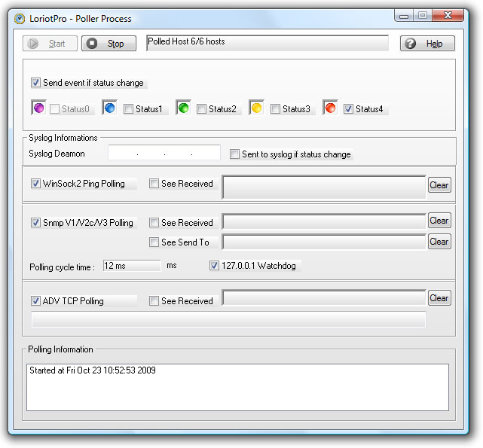Enable See Received for ADV TCP
Image resolution: width=483 pixels, height=448 pixels.
154,301
